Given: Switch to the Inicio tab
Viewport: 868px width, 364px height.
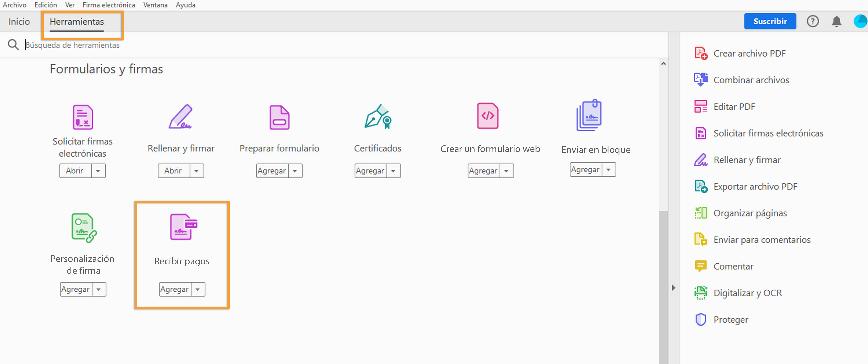Looking at the screenshot, I should click(x=19, y=22).
